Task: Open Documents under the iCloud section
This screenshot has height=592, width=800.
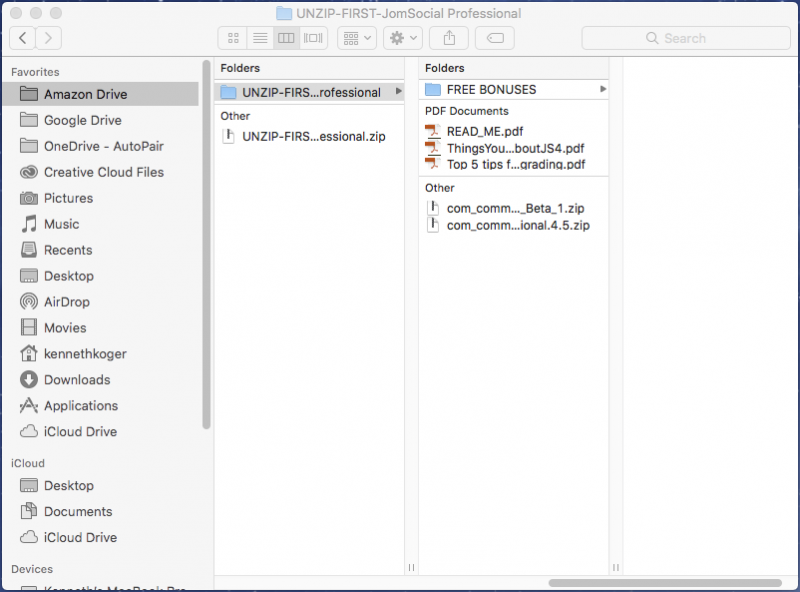Action: point(101,511)
